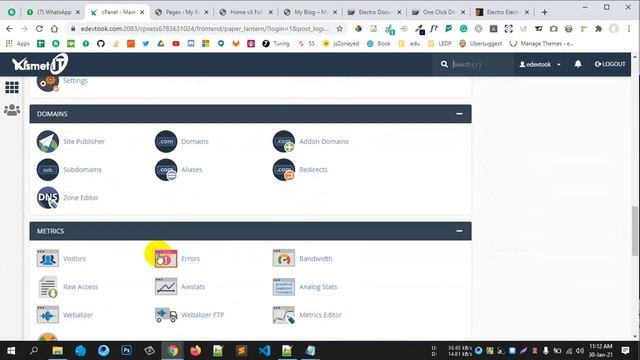Open a new browser tab

point(544,12)
